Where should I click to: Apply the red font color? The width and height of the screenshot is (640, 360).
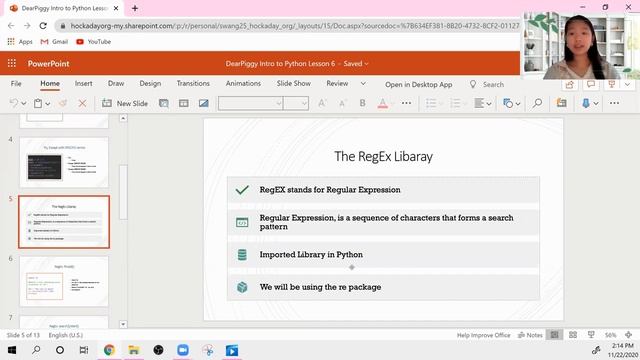[382, 103]
